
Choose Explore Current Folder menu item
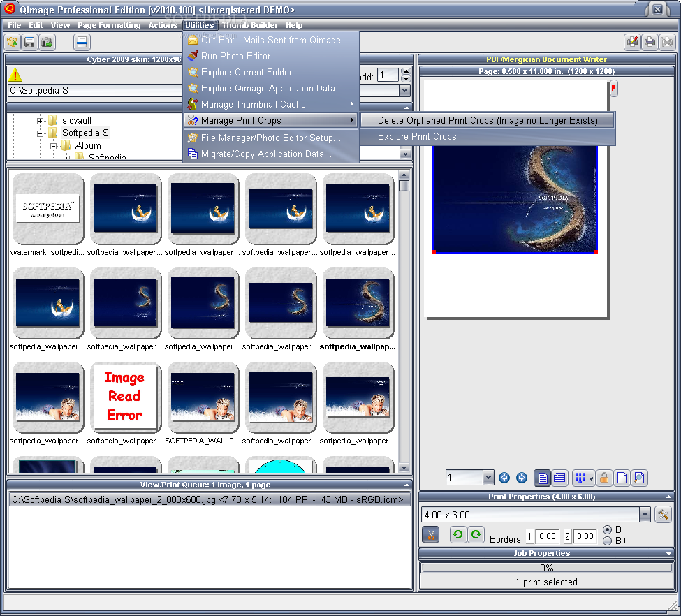(x=271, y=72)
